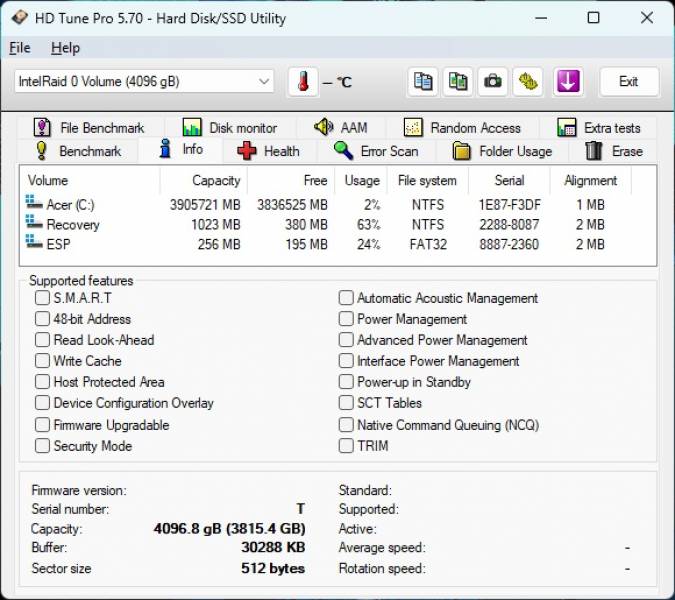Image resolution: width=675 pixels, height=600 pixels.
Task: Open the Extra tests tab
Action: (x=598, y=128)
